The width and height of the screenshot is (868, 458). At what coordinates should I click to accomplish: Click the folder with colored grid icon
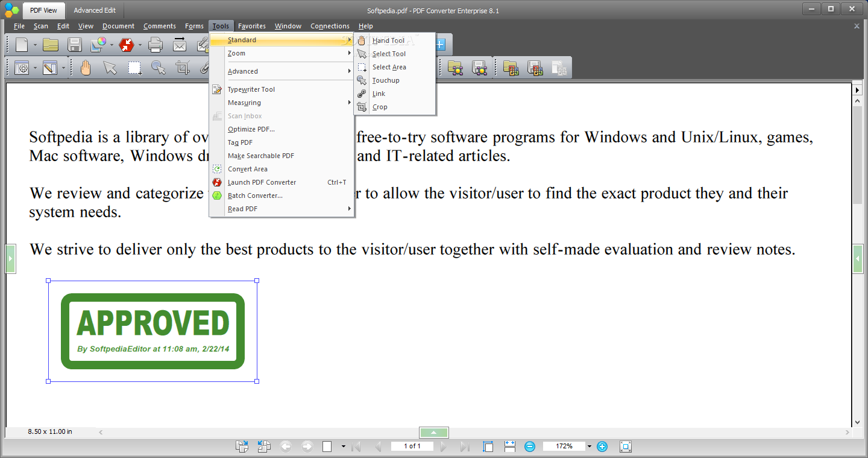(511, 68)
